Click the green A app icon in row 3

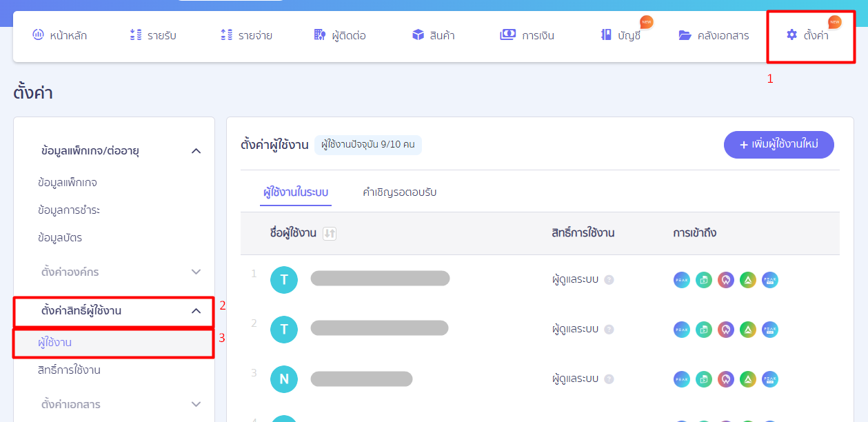click(748, 379)
